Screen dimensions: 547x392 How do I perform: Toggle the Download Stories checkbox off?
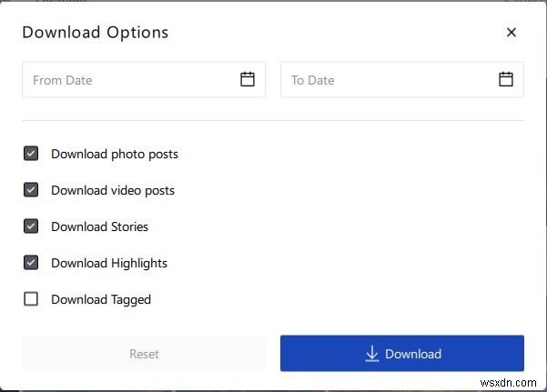point(31,226)
